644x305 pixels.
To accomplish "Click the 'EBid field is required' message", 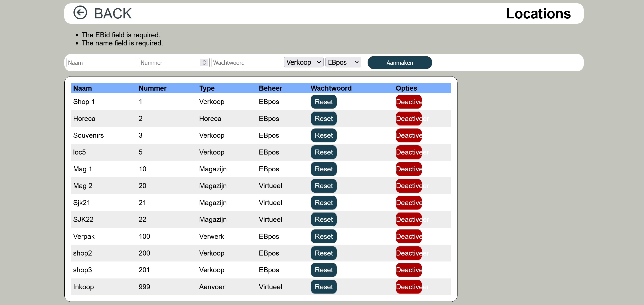I will pyautogui.click(x=121, y=35).
